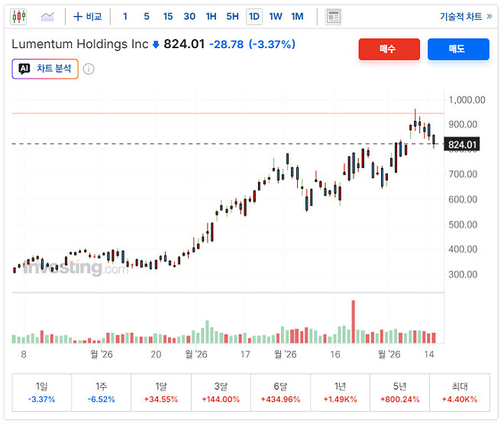Viewport: 504px width, 430px height.
Task: Select the 1H interval
Action: pyautogui.click(x=211, y=16)
